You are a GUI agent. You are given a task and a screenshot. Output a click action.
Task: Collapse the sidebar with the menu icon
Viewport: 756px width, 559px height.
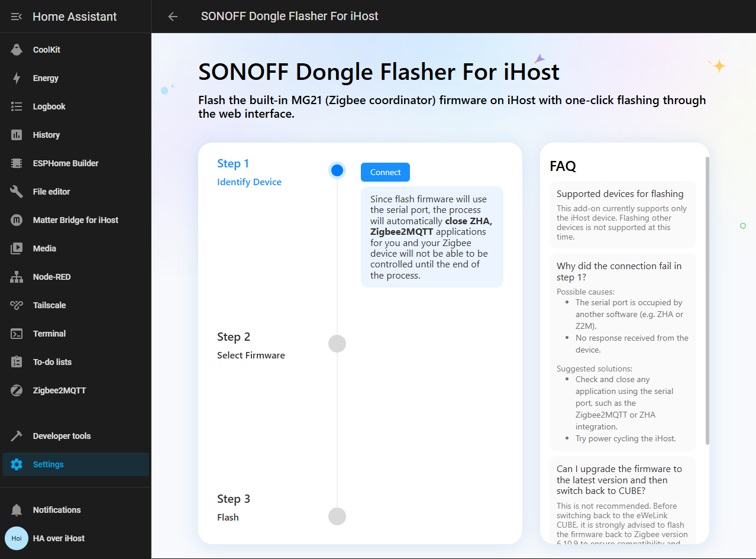[17, 17]
